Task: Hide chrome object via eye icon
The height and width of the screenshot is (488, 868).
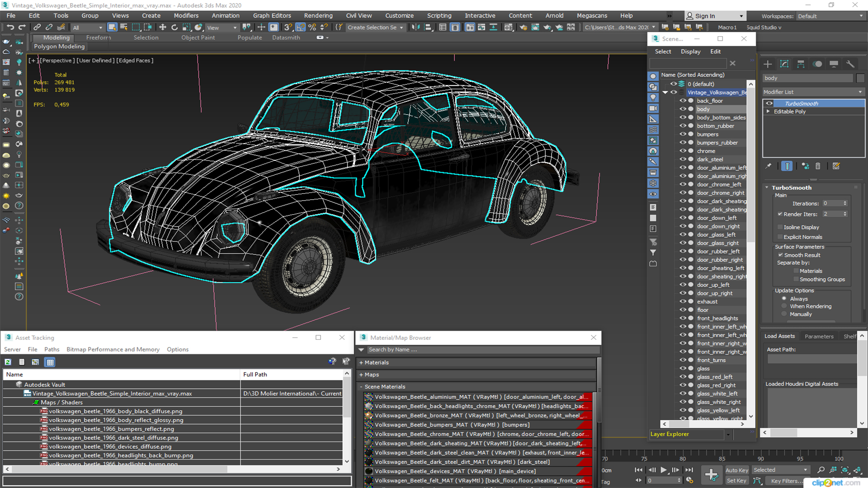Action: pos(683,151)
